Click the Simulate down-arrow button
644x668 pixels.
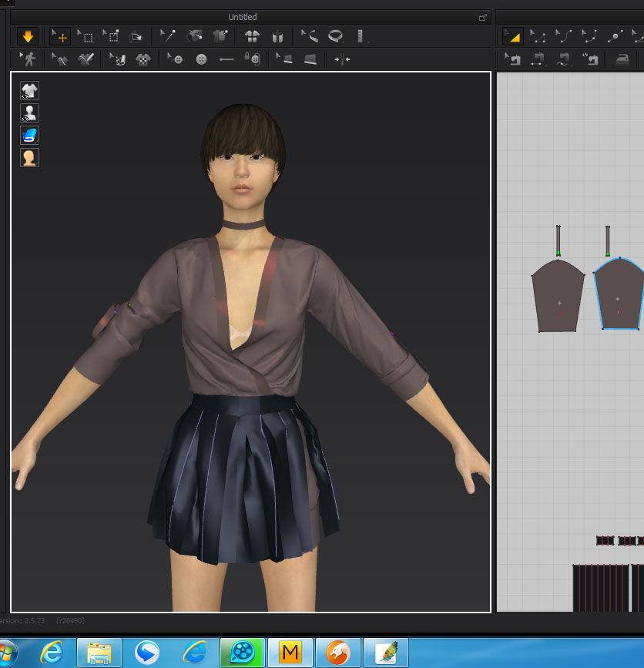coord(29,36)
